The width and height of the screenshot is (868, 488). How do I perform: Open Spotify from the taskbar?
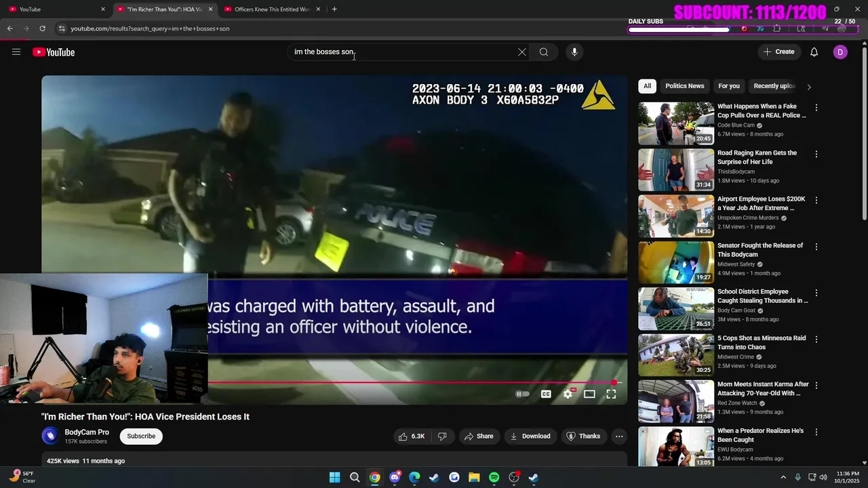pyautogui.click(x=494, y=478)
